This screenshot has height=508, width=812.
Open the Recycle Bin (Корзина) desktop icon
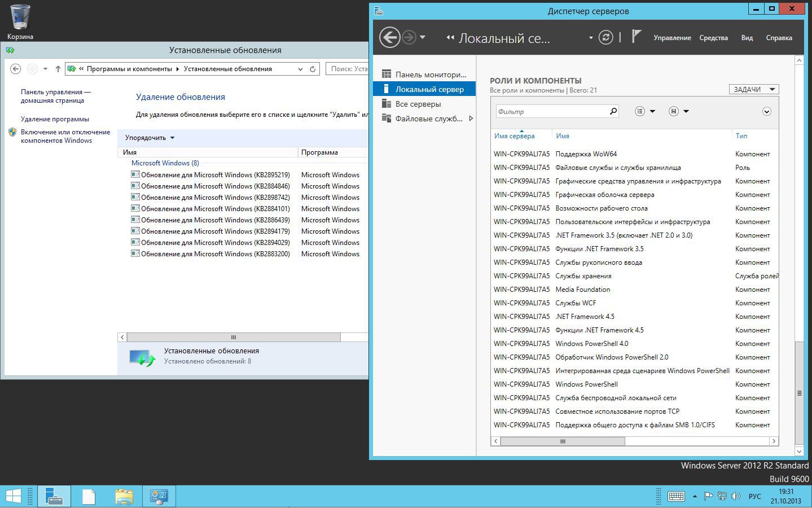point(20,21)
